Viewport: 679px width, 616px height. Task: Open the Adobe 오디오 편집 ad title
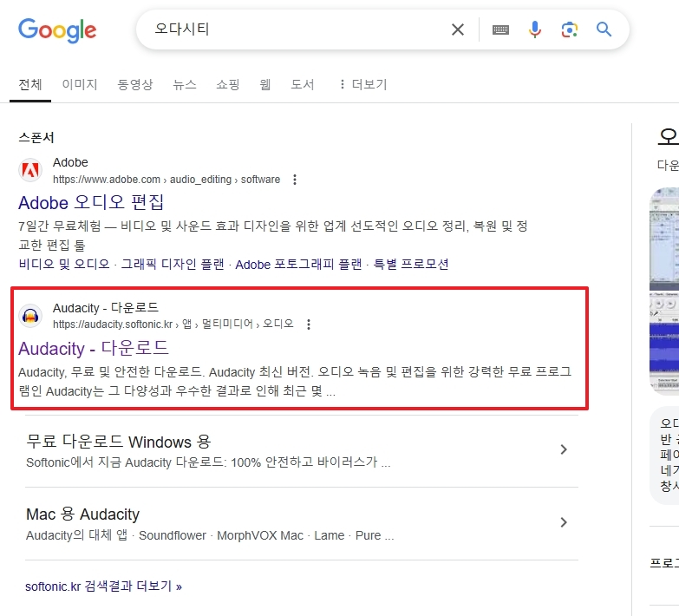[91, 202]
